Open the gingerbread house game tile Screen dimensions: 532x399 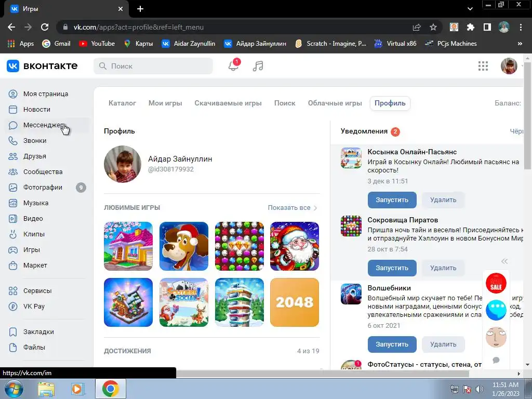click(x=128, y=302)
